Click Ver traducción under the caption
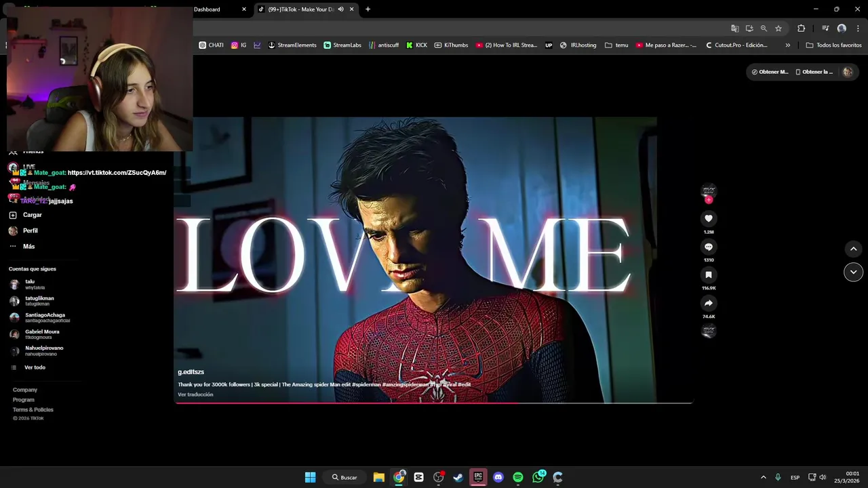The image size is (868, 488). (195, 394)
